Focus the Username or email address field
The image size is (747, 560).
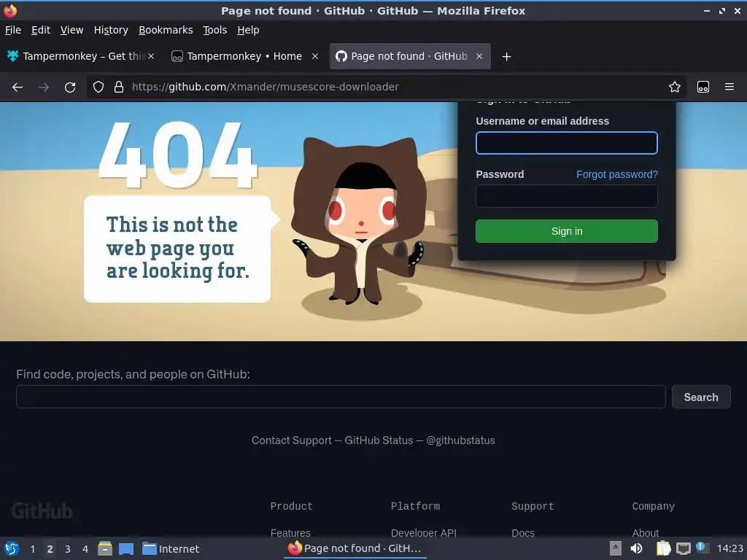click(x=566, y=143)
